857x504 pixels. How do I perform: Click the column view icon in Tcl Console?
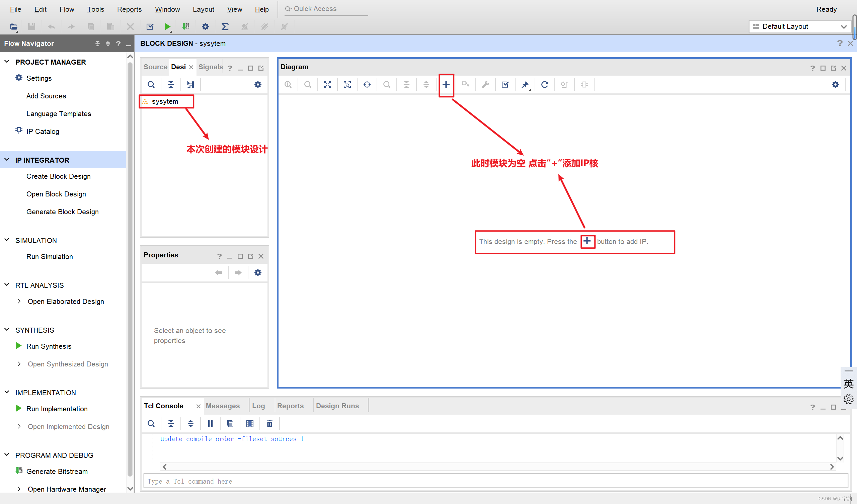250,424
